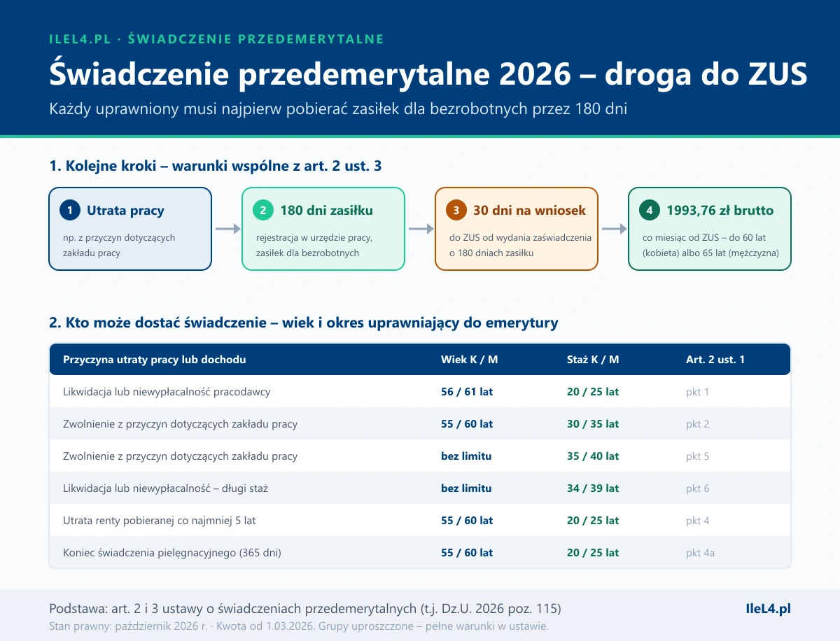Select the '180 dni zasiłku' card heading
The height and width of the screenshot is (641, 840).
tap(327, 210)
